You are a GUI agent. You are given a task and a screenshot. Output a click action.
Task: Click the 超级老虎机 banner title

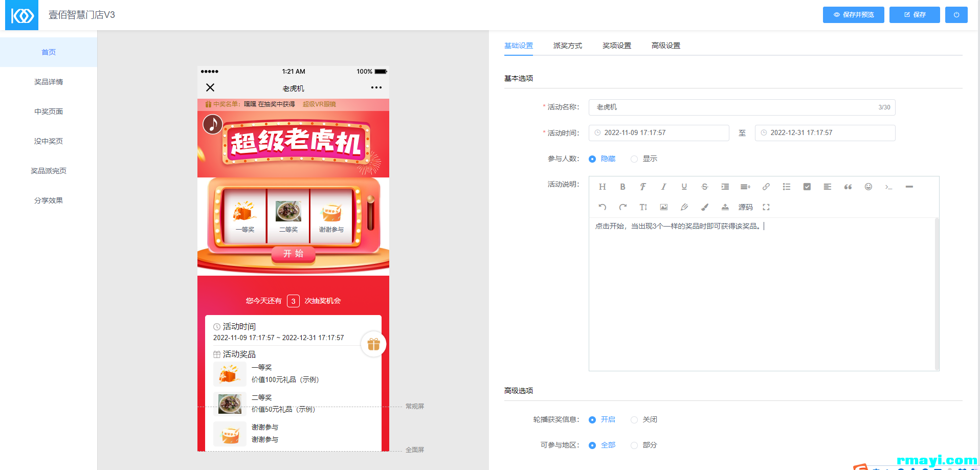(296, 143)
